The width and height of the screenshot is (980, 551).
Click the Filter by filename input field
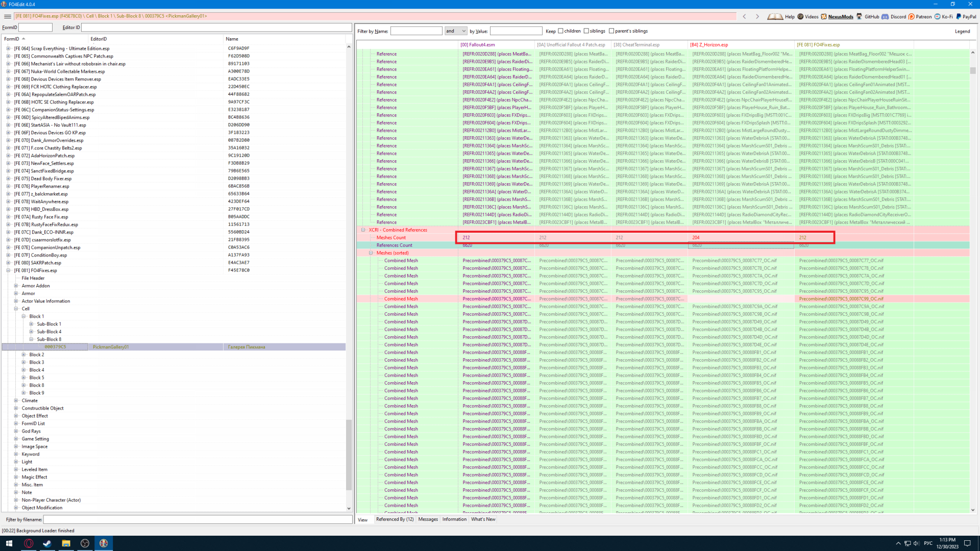click(198, 519)
